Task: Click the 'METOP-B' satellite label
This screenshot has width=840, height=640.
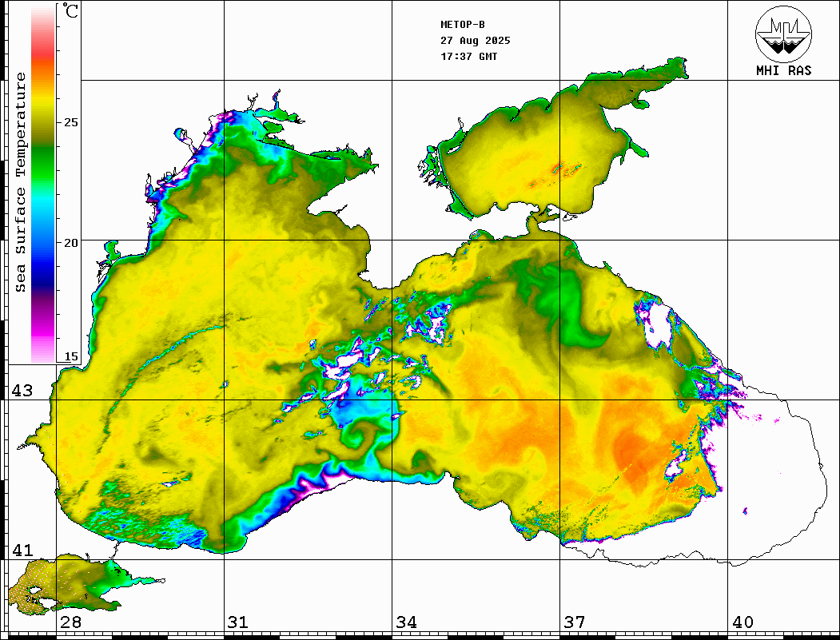Action: [x=463, y=24]
